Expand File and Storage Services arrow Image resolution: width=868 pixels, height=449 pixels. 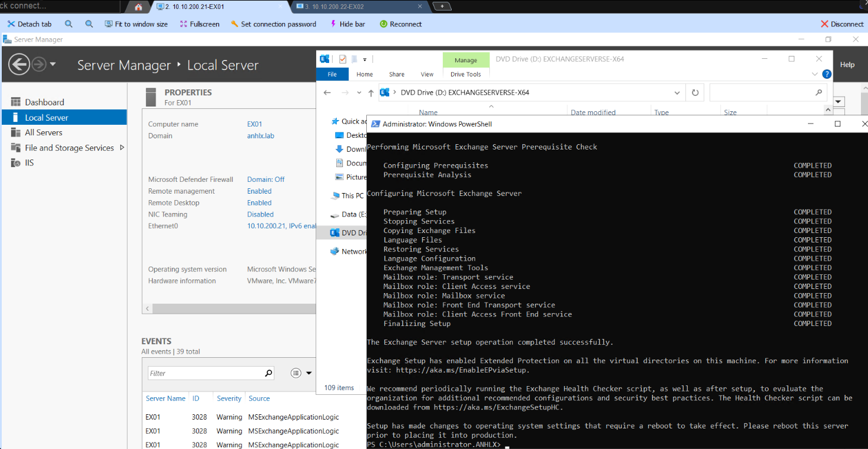(122, 148)
